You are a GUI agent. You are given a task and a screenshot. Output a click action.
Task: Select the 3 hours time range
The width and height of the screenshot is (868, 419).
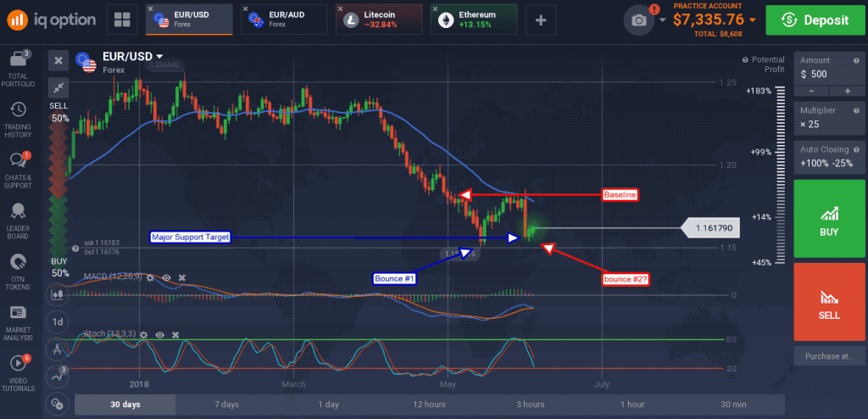tap(531, 404)
